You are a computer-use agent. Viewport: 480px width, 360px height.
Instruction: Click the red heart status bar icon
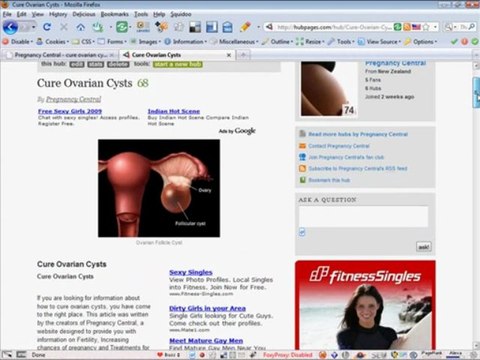click(x=160, y=355)
